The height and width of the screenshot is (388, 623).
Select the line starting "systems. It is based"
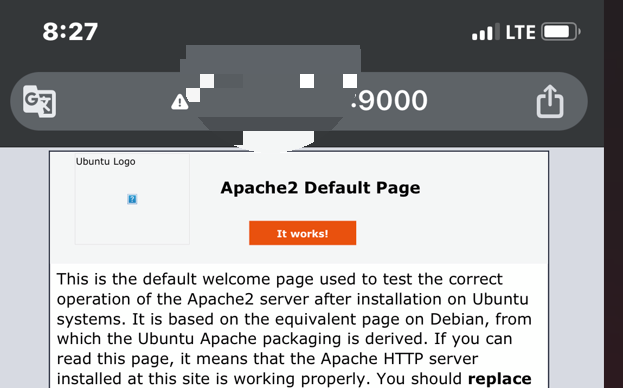click(x=294, y=319)
